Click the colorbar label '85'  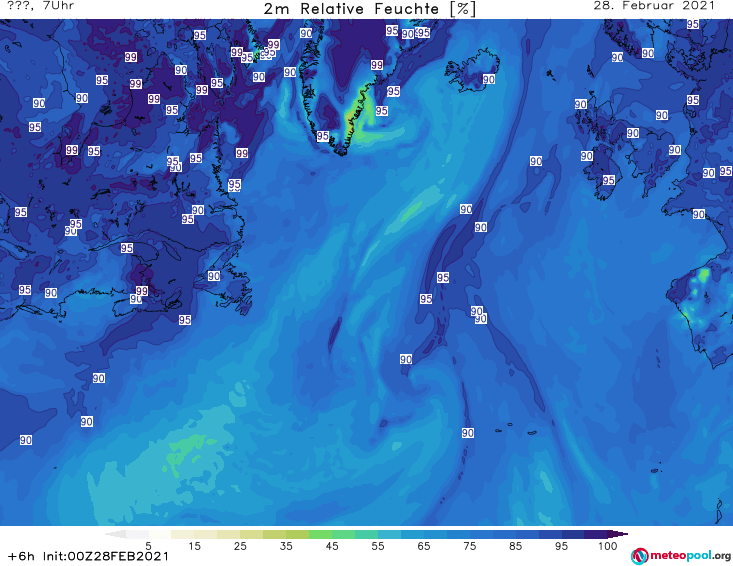tap(516, 546)
